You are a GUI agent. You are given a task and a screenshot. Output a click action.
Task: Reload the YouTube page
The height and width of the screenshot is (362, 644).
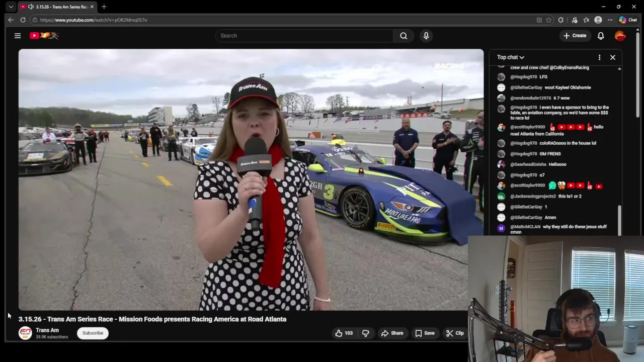click(x=23, y=20)
